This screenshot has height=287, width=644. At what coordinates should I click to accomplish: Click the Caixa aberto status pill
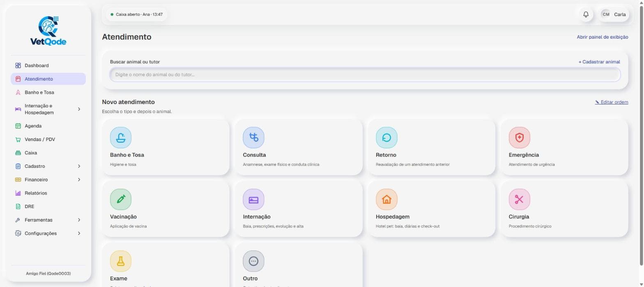136,14
